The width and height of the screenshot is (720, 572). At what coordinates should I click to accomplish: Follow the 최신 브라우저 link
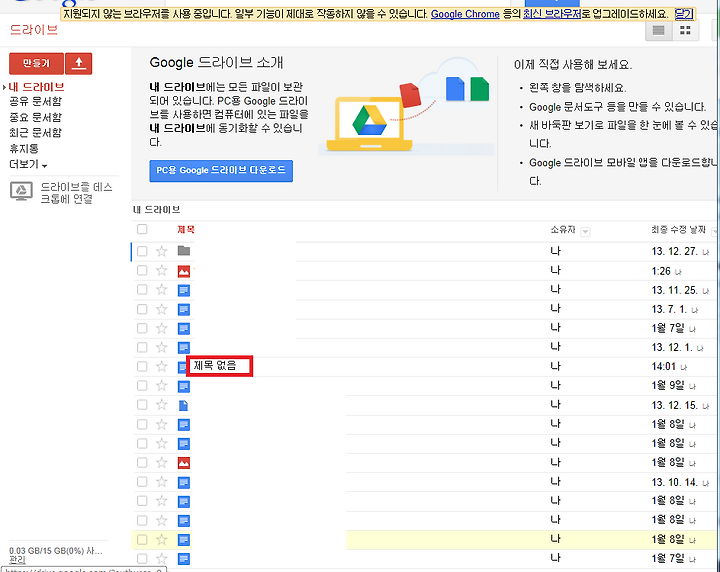coord(552,14)
